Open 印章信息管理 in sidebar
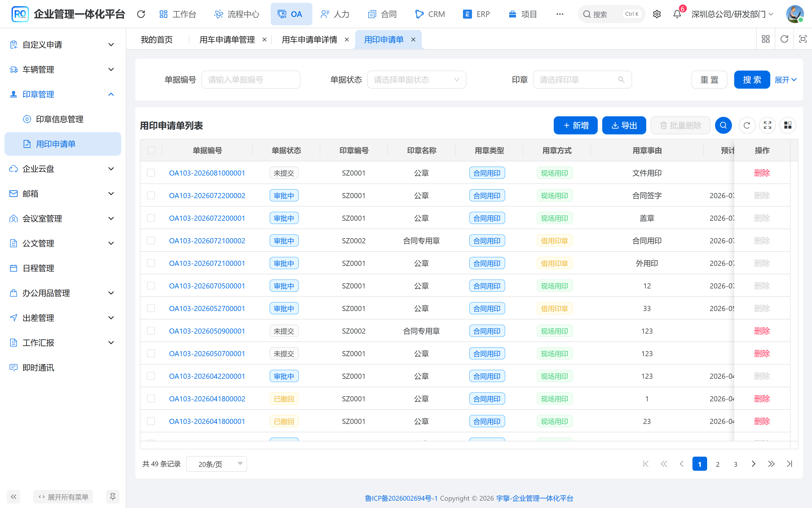The height and width of the screenshot is (508, 812). pos(63,119)
